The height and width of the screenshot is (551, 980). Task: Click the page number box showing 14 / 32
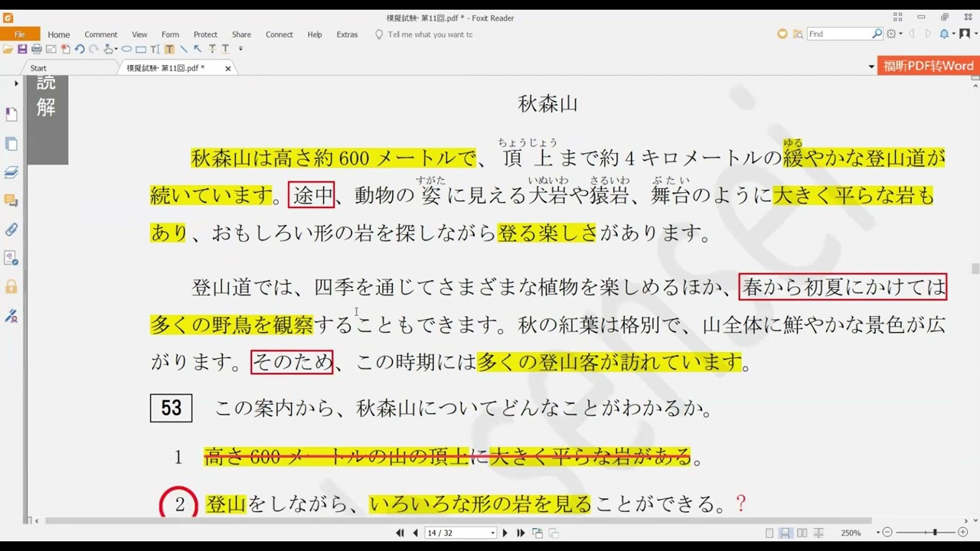coord(461,533)
